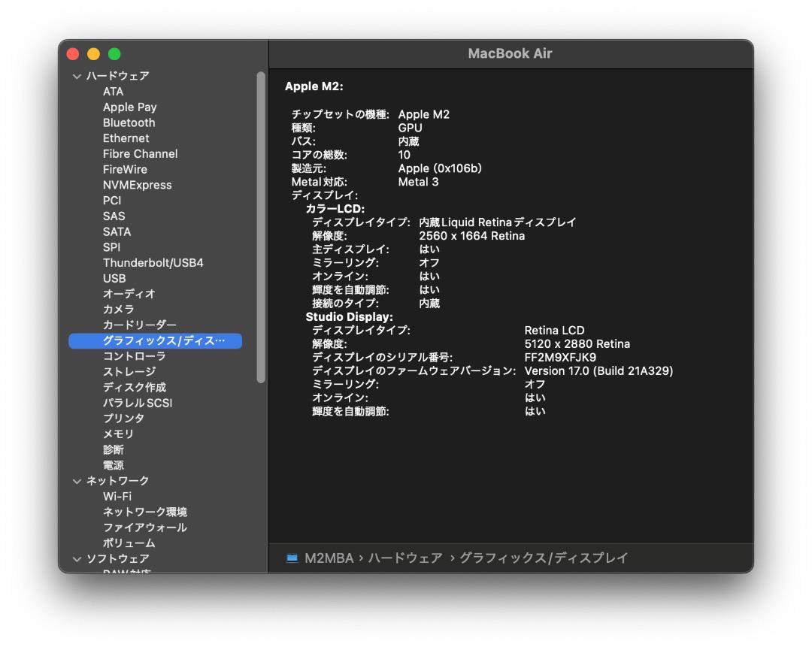Click the green full-screen window button
Viewport: 812px width, 650px height.
[x=114, y=54]
